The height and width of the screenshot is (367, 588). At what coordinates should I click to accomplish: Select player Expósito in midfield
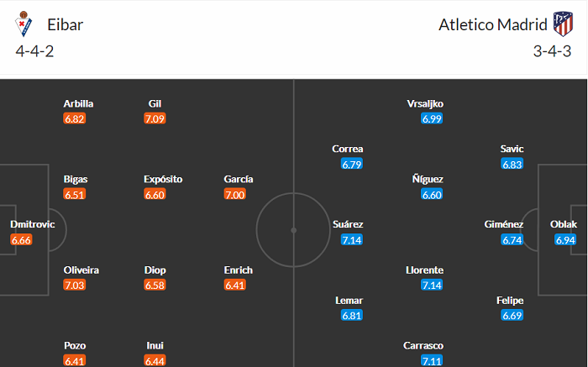click(163, 180)
